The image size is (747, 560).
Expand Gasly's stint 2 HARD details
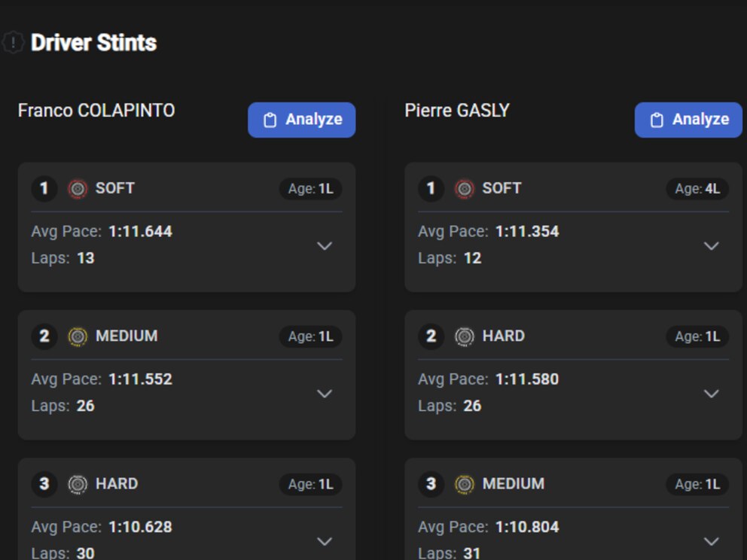(x=712, y=394)
